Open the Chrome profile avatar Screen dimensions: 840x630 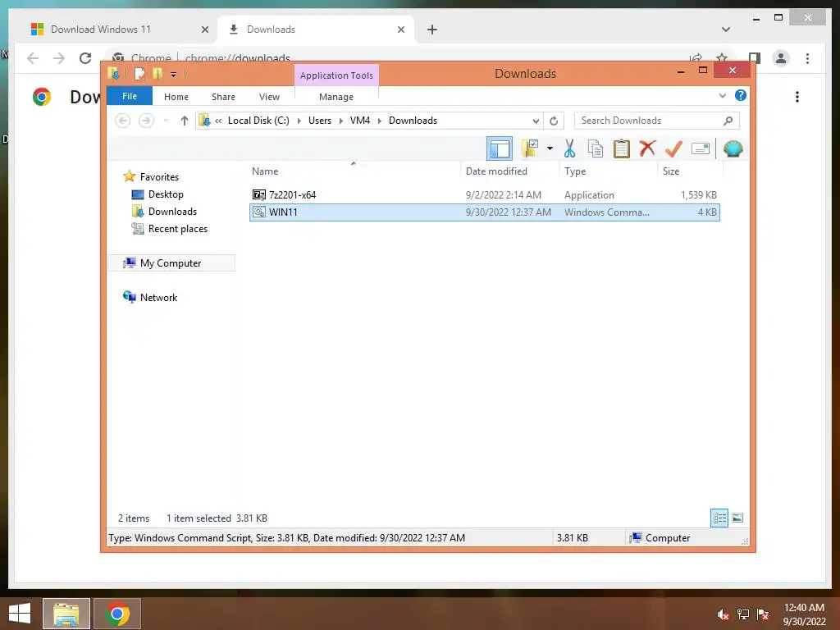pos(781,58)
